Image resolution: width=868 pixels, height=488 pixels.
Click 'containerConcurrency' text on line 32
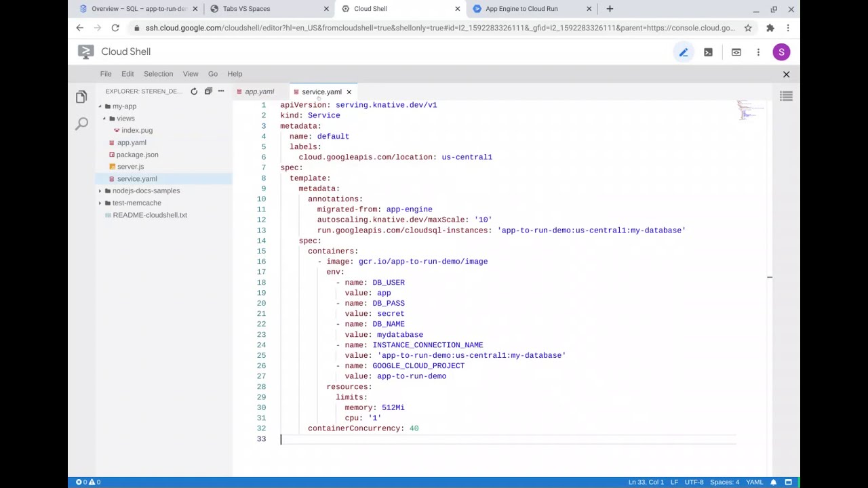pos(354,428)
